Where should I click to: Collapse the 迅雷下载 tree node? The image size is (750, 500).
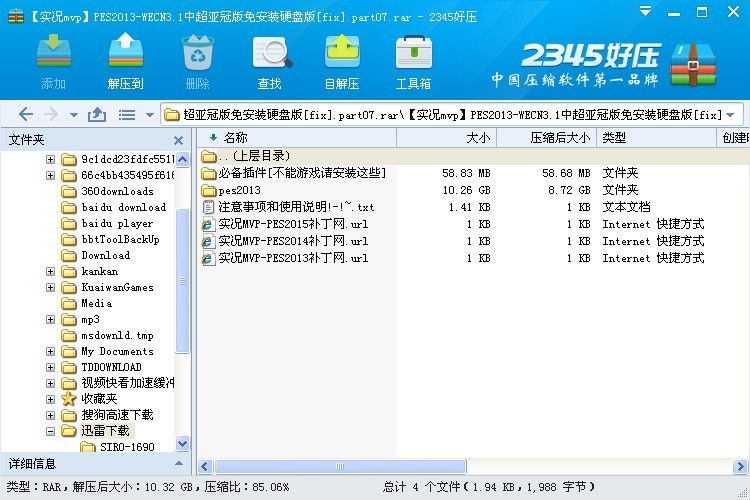(50, 431)
